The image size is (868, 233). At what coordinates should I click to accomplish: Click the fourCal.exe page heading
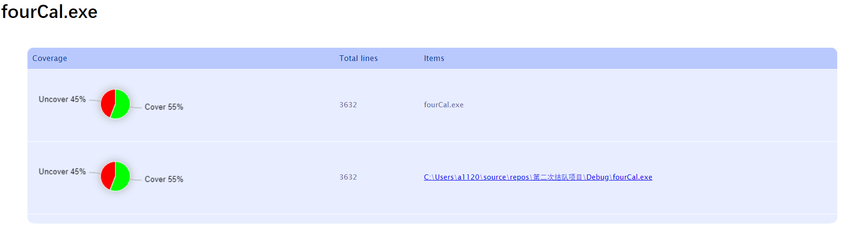point(50,12)
